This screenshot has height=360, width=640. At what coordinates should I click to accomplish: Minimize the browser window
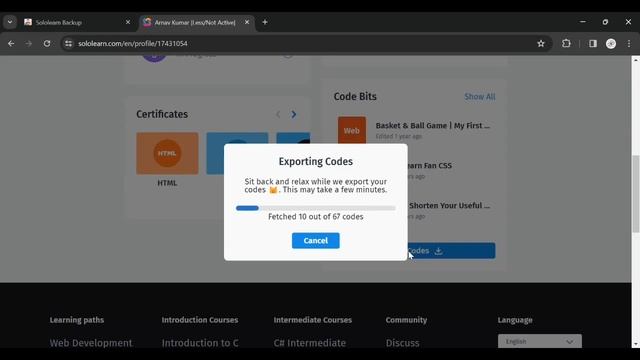coord(583,22)
